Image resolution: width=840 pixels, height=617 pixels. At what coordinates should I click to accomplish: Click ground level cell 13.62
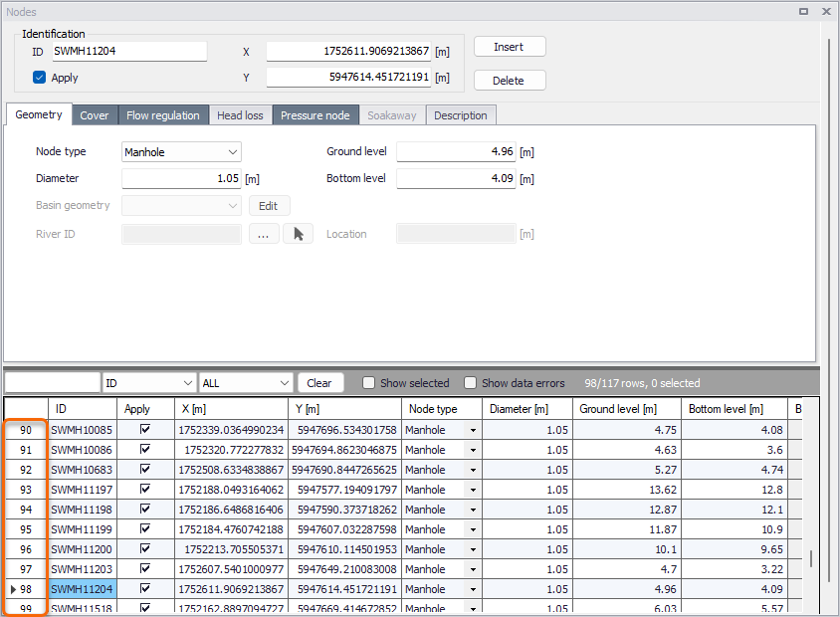point(627,490)
